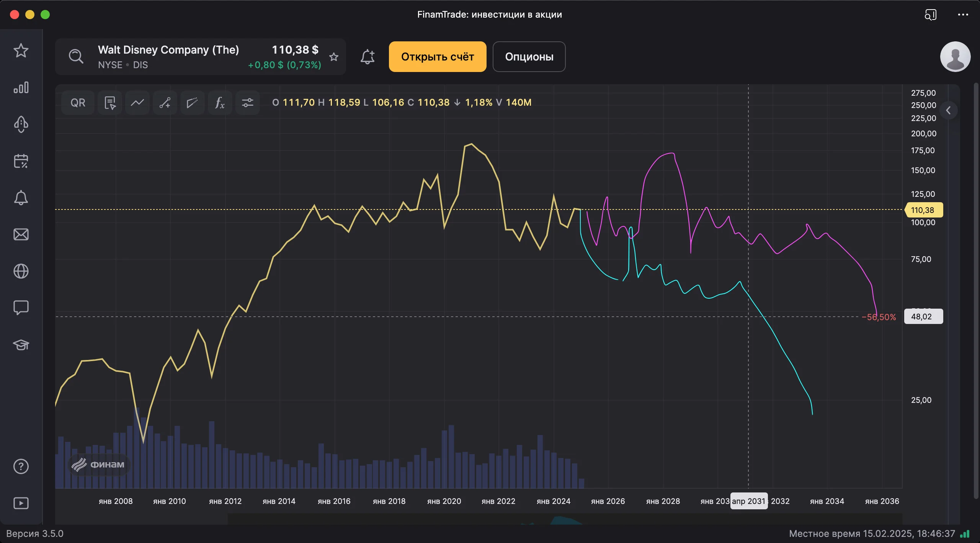Open the graduation cap education icon
Viewport: 980px width, 543px height.
[21, 345]
